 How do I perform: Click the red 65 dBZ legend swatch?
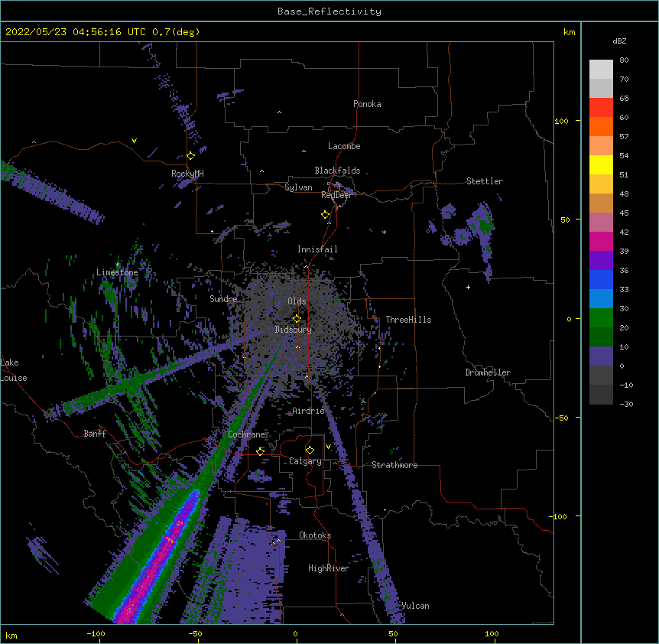[x=601, y=107]
